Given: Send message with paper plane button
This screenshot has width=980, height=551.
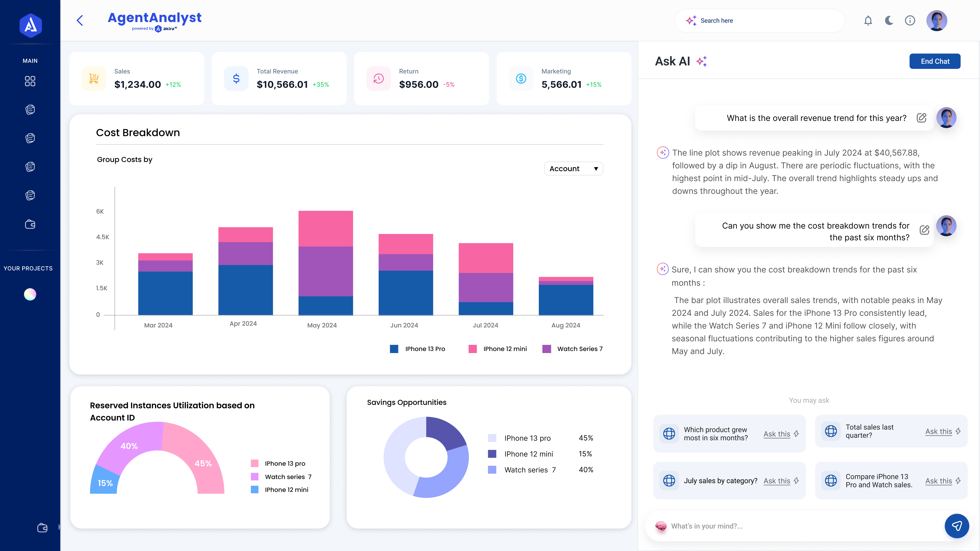Looking at the screenshot, I should coord(957,526).
